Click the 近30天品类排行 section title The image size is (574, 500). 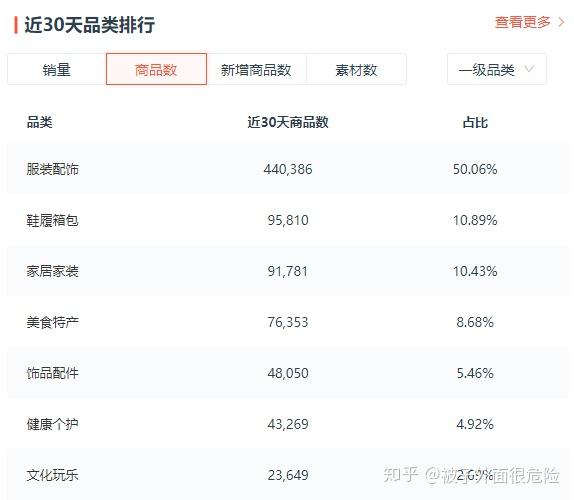tap(90, 25)
